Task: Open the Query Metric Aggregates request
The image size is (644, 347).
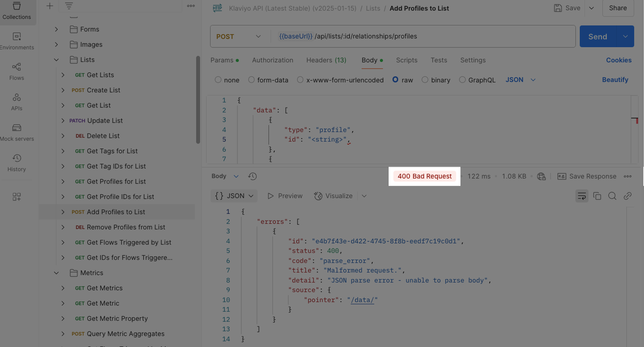Action: (x=126, y=334)
